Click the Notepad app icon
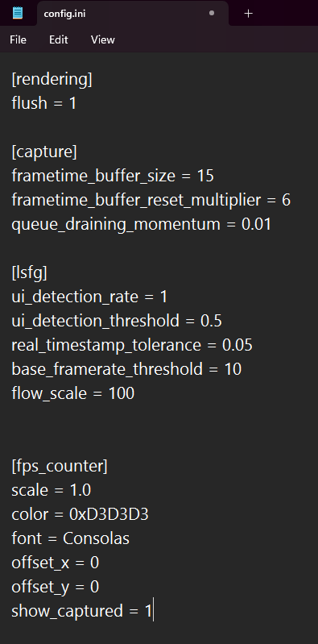The height and width of the screenshot is (644, 318). coord(18,13)
